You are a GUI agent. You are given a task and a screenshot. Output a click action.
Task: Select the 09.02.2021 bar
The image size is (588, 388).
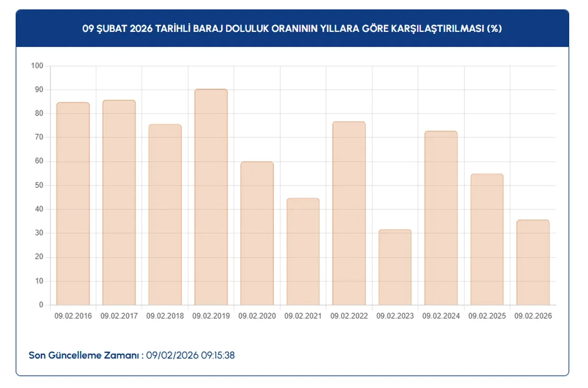coord(303,252)
